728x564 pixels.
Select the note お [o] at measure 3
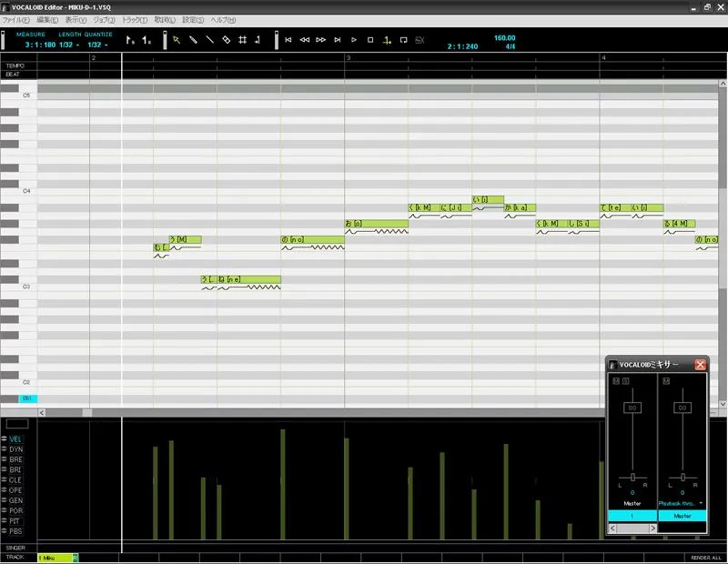tap(377, 224)
